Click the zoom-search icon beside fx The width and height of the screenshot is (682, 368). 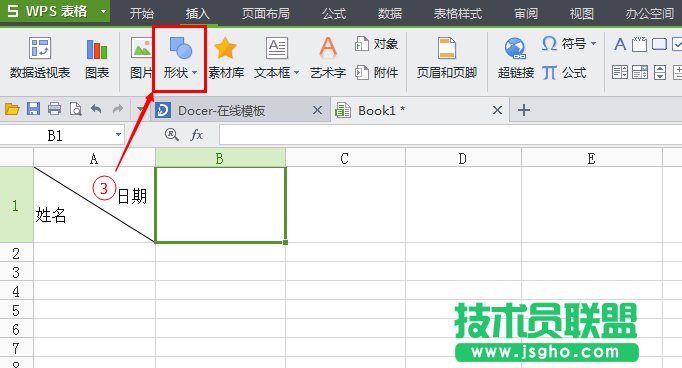pos(172,135)
